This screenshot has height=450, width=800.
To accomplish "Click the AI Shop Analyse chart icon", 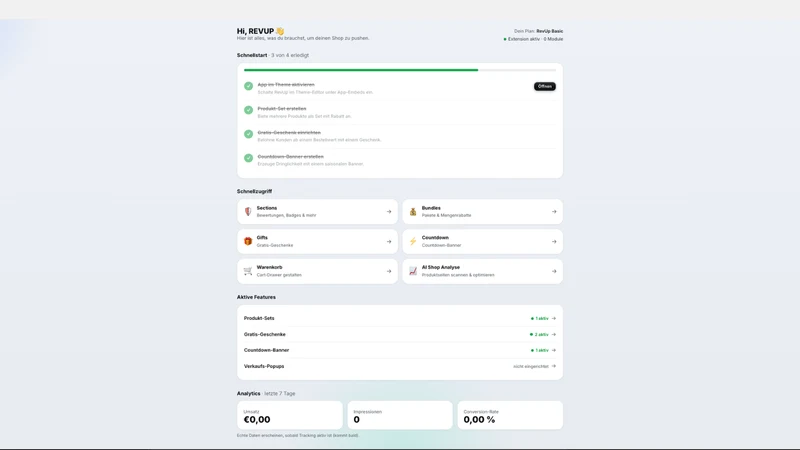I will [413, 271].
